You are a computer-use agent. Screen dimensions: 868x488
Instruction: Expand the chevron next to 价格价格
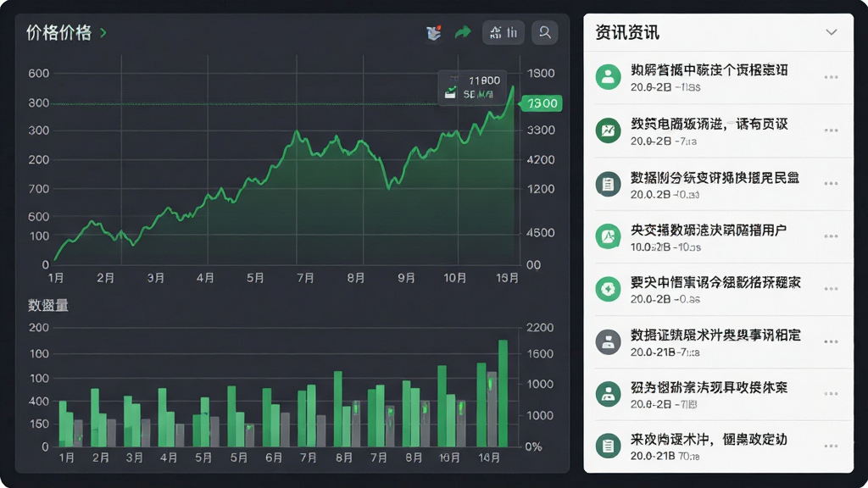(x=103, y=33)
